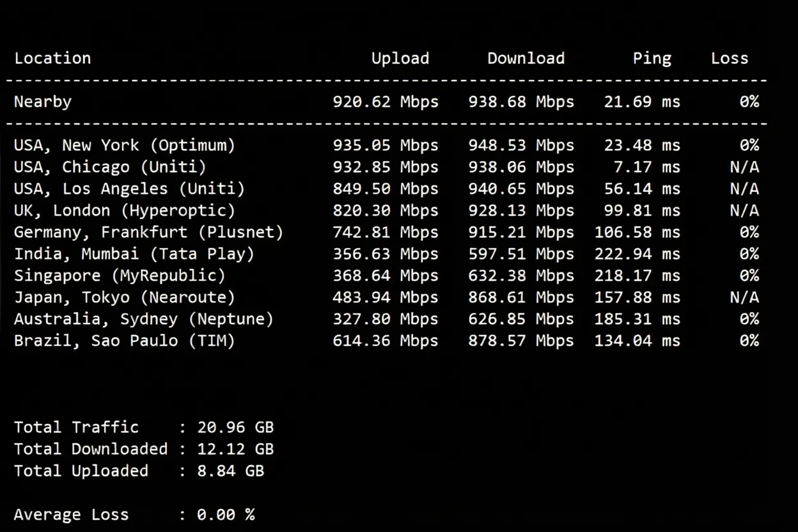This screenshot has width=798, height=532.
Task: Select upload value 483.94 Mbps
Action: (386, 297)
